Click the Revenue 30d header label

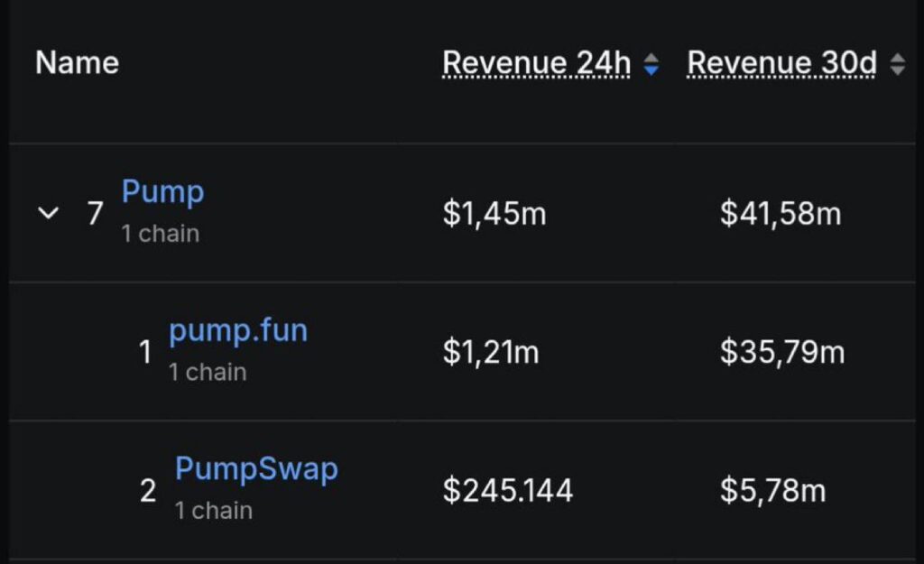coord(781,64)
